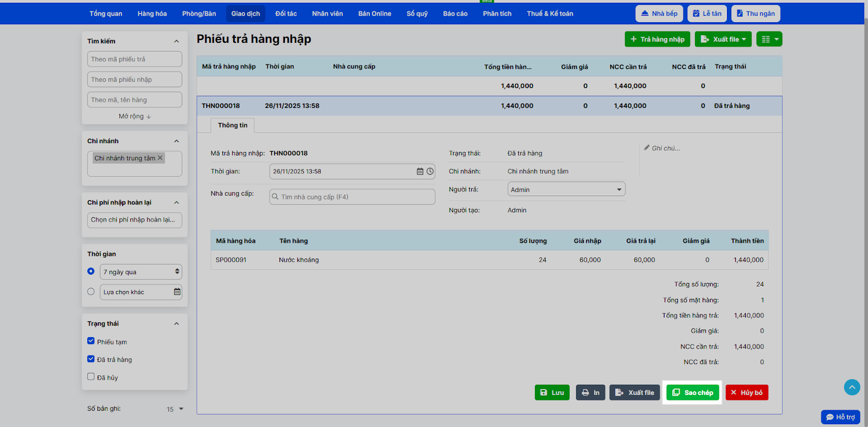Collapse the Tìm kiếm panel
This screenshot has width=868, height=427.
tap(176, 41)
